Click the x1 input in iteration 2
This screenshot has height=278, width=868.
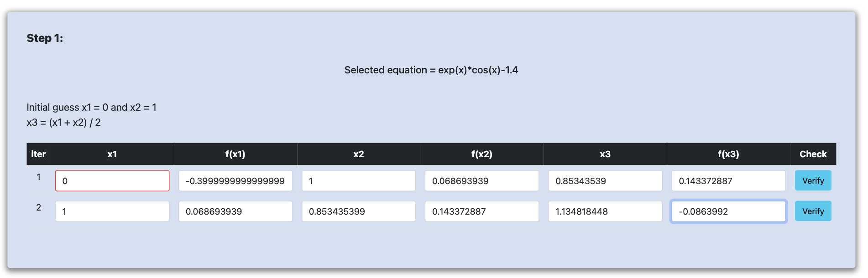point(112,211)
